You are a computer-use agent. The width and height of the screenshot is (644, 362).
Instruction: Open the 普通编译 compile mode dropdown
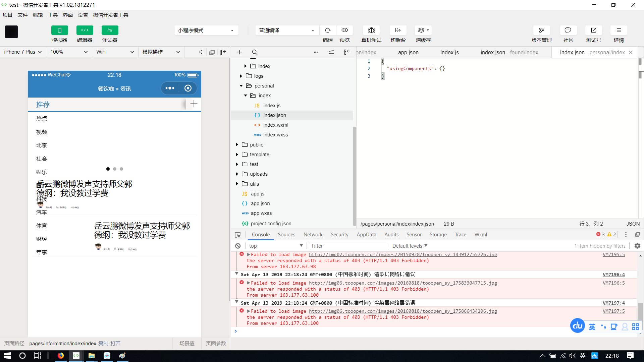click(x=286, y=31)
